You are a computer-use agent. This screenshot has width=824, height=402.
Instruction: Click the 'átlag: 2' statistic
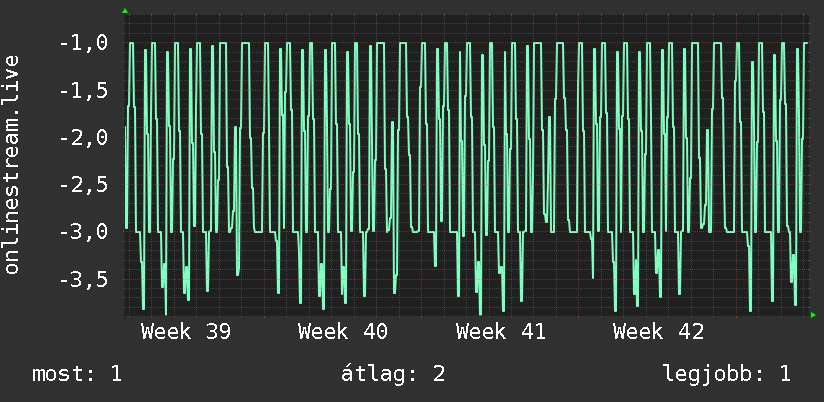click(x=393, y=374)
